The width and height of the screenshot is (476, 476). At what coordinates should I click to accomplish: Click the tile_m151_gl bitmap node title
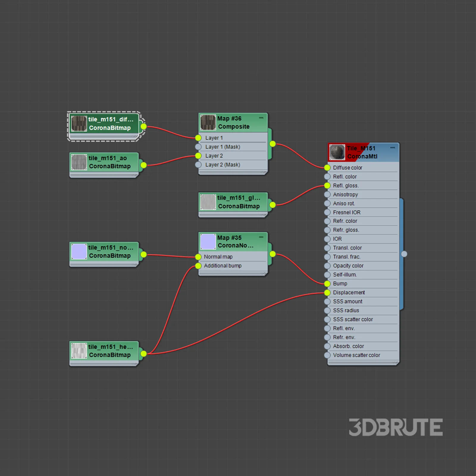pyautogui.click(x=239, y=198)
